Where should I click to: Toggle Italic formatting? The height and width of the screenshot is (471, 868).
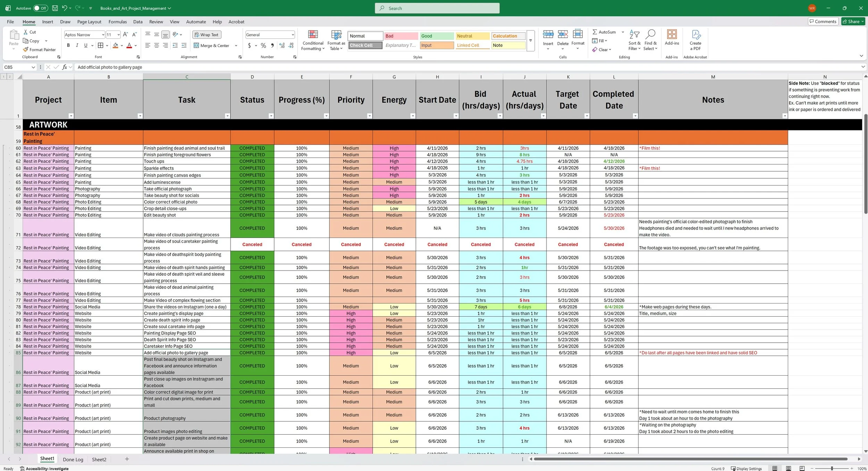(77, 45)
